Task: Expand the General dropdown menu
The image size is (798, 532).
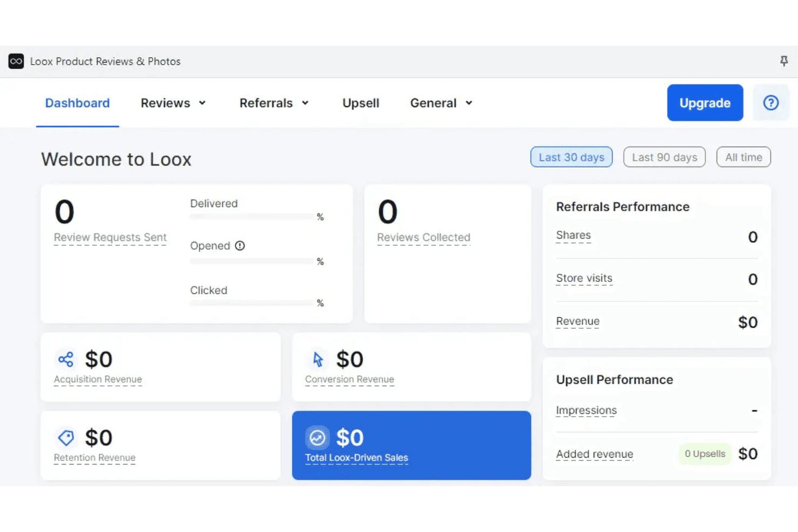Action: click(x=441, y=103)
